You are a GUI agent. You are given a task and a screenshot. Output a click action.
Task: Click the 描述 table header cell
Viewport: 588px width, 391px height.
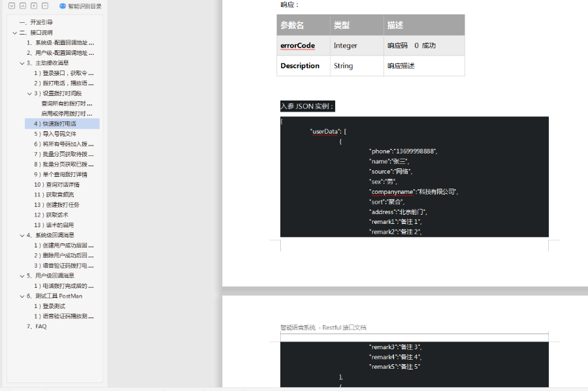pyautogui.click(x=424, y=25)
